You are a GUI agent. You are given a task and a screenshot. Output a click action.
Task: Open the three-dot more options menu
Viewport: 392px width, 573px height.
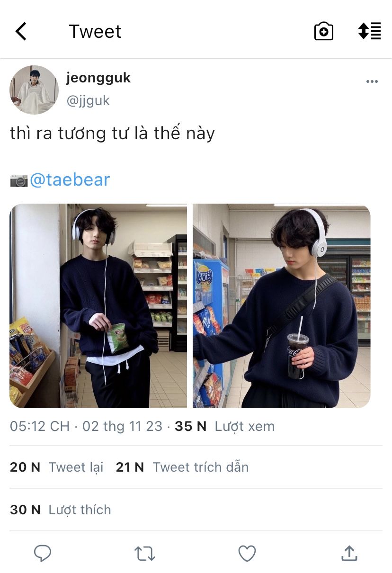tap(372, 81)
